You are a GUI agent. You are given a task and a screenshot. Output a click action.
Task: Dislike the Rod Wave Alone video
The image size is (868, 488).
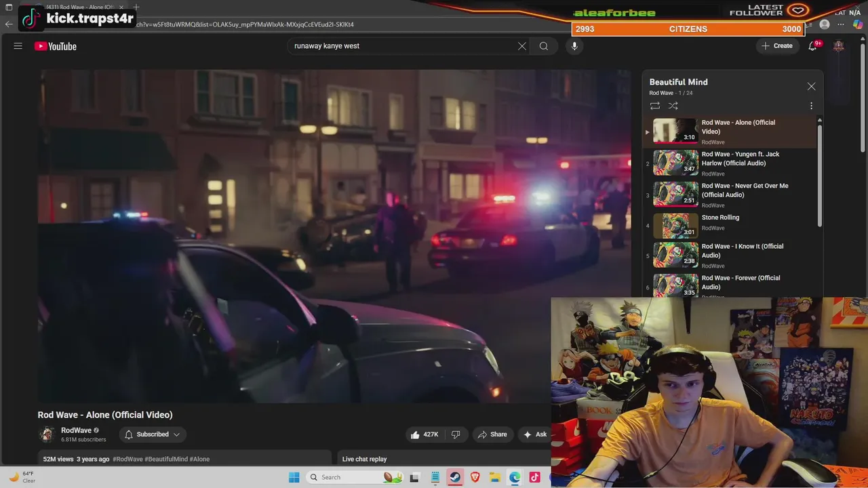[456, 434]
